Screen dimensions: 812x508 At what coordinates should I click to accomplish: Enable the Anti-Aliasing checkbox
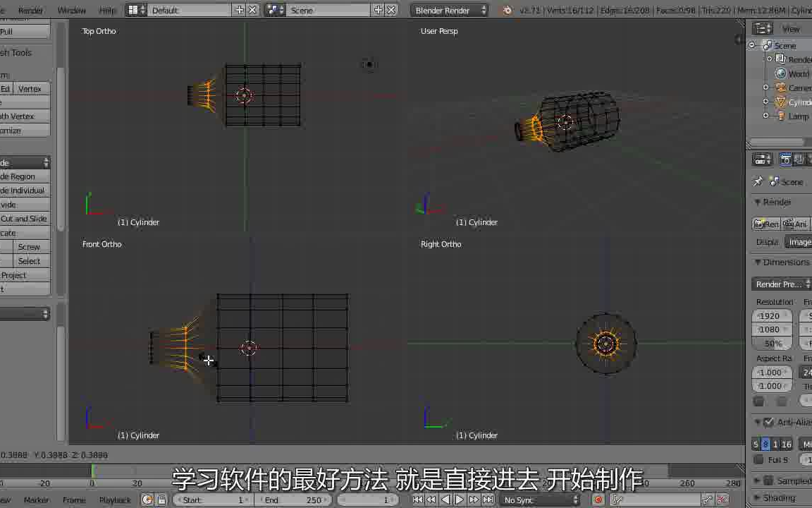click(768, 422)
